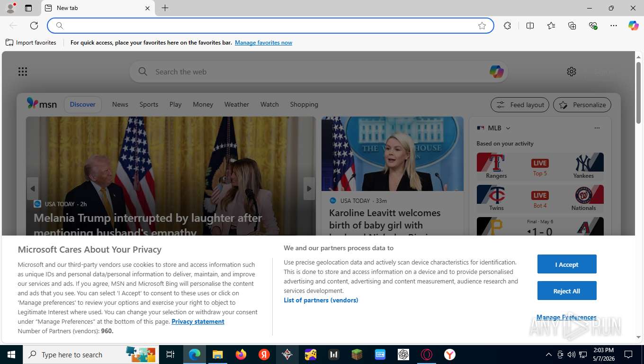Open Manage Preferences link
The image size is (644, 364).
click(566, 317)
